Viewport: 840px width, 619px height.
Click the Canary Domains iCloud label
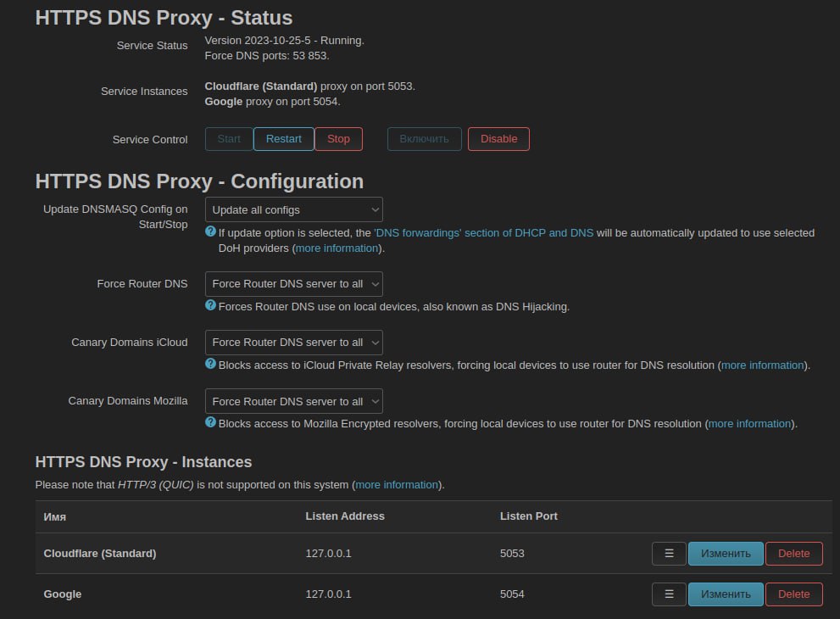pyautogui.click(x=130, y=343)
